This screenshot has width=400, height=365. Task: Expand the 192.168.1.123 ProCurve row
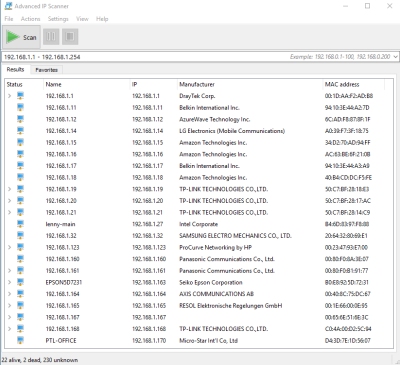[x=9, y=247]
